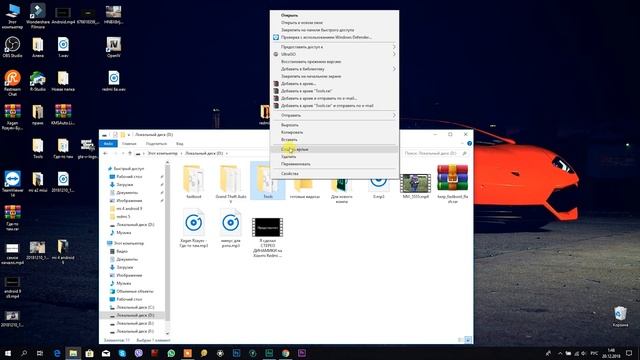Image resolution: width=640 pixels, height=360 pixels.
Task: Switch to the Главная ribbon tab
Action: tap(129, 144)
